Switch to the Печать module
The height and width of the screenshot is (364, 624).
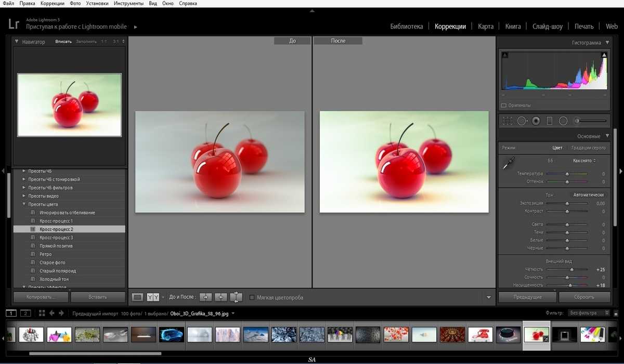coord(584,27)
